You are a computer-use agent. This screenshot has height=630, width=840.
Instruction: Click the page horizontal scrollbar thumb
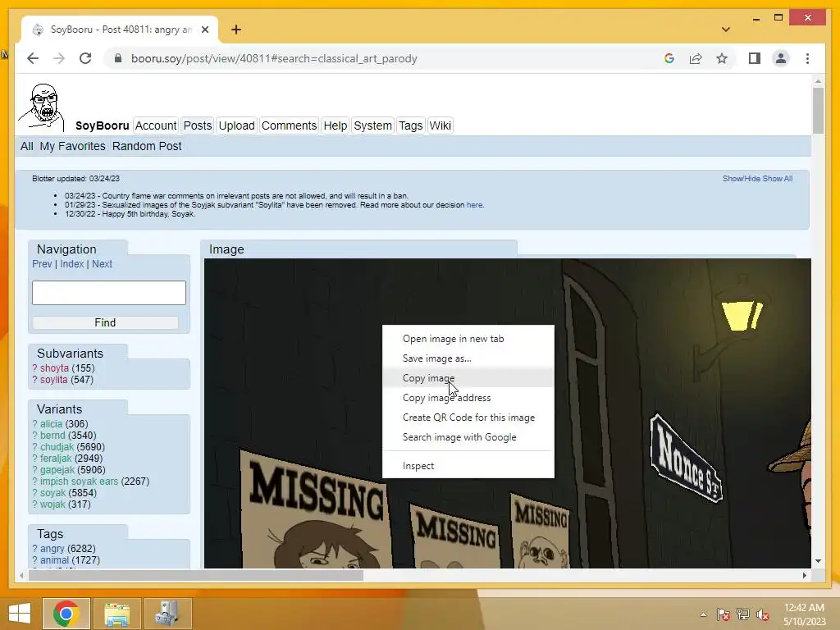click(195, 575)
